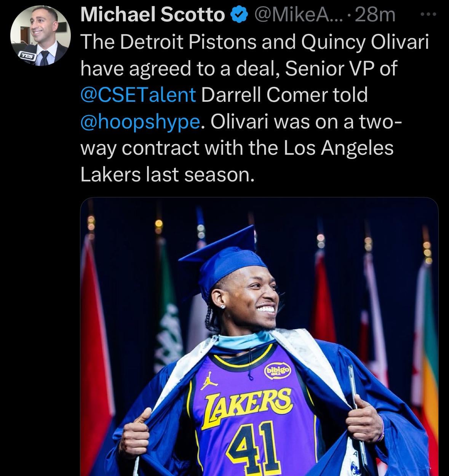Click the blue verified checkmark badge
The height and width of the screenshot is (476, 449).
238,15
